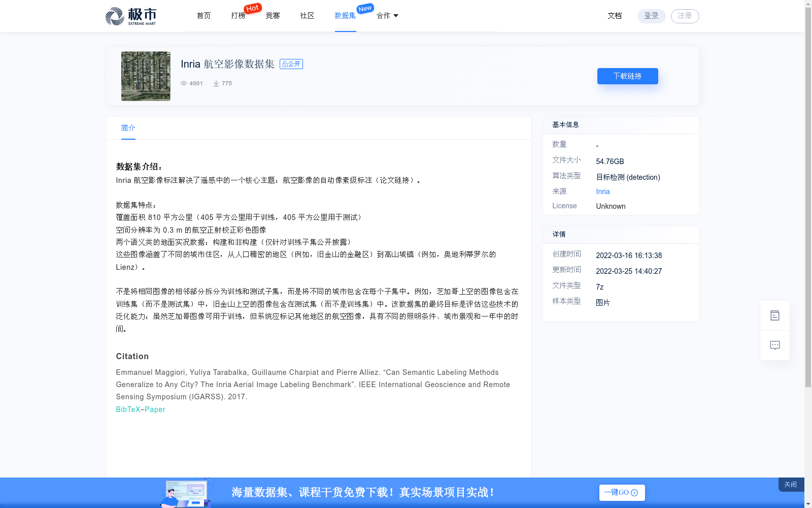Viewport: 812px width, 508px height.
Task: Click the 极市 Extreme Mart logo
Action: click(x=130, y=16)
